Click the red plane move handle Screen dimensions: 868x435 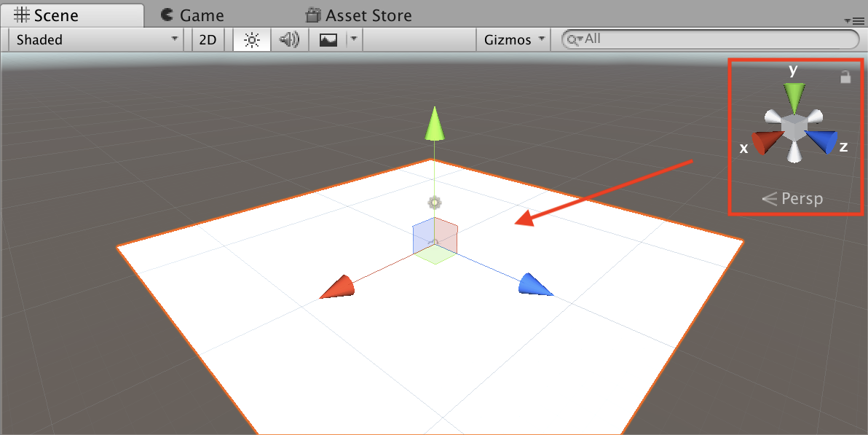(x=446, y=235)
